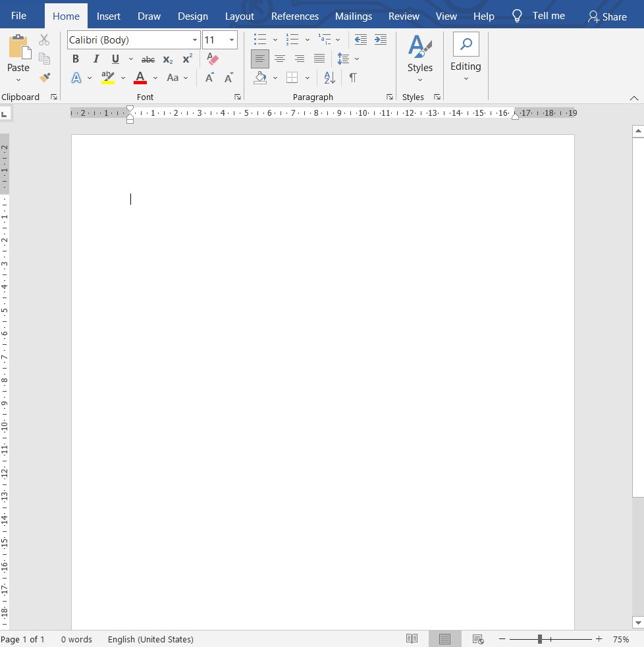Apply yellow text highlight color
Viewport: 644px width, 647px height.
pos(108,78)
